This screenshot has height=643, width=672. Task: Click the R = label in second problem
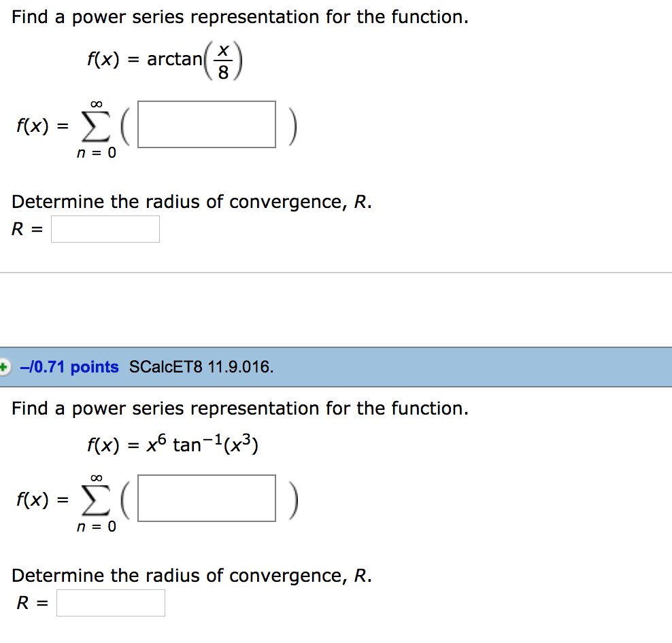[x=27, y=602]
